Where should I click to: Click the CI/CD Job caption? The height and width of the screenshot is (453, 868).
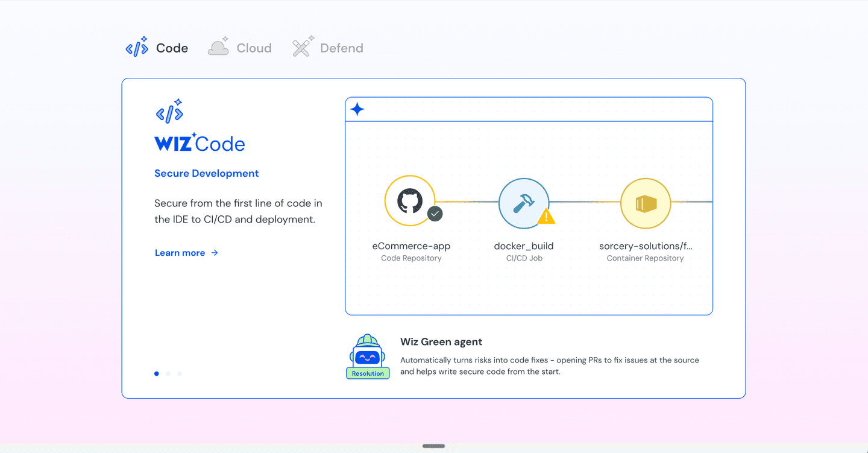pos(524,258)
